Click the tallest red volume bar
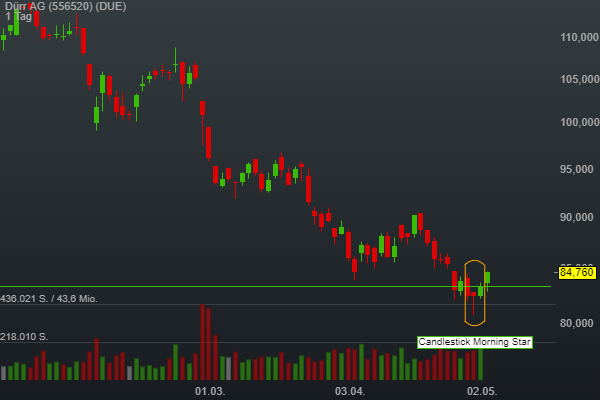 tap(202, 342)
